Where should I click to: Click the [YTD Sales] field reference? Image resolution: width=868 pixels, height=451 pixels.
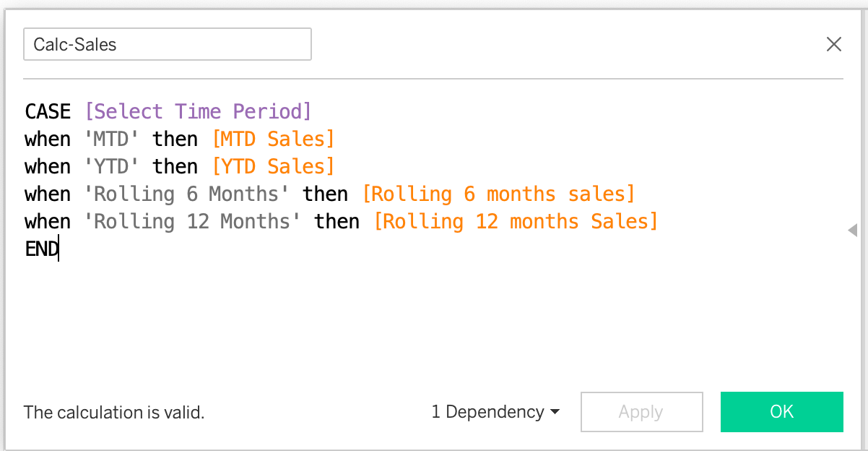[x=273, y=166]
